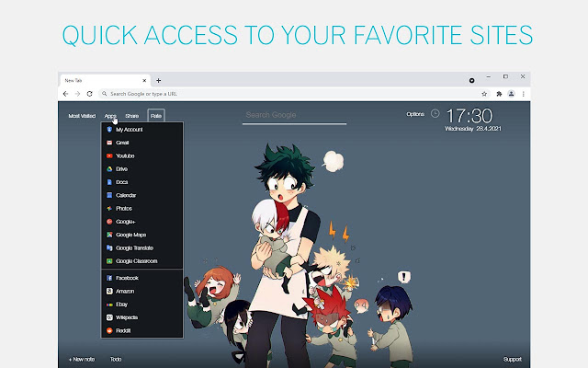Click the 17:30 clock display
588x368 pixels.
coord(469,116)
